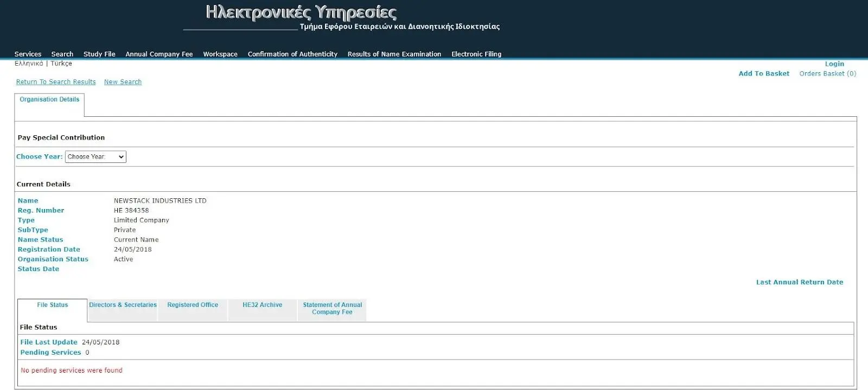Open Orders Basket (0)

pyautogui.click(x=827, y=74)
